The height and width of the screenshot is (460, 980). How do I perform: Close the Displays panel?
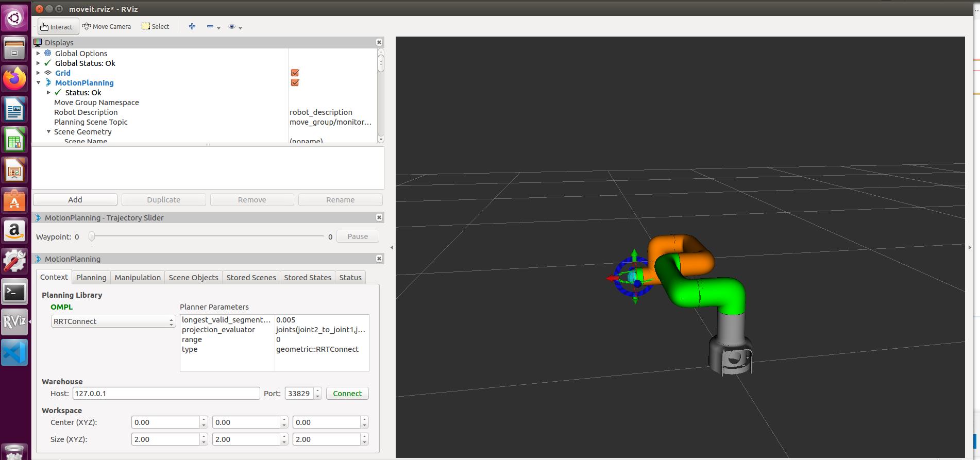coord(379,42)
